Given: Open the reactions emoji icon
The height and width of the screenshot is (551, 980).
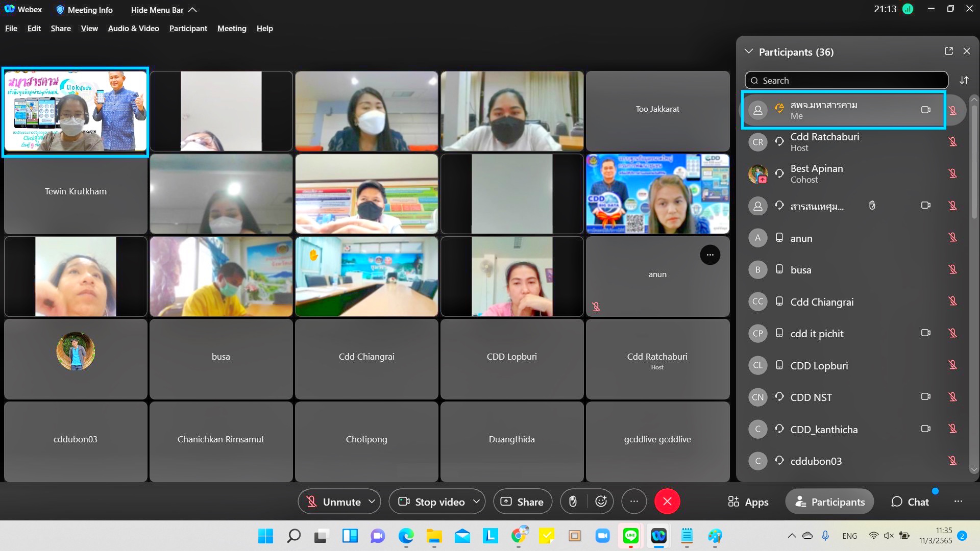Looking at the screenshot, I should click(601, 502).
